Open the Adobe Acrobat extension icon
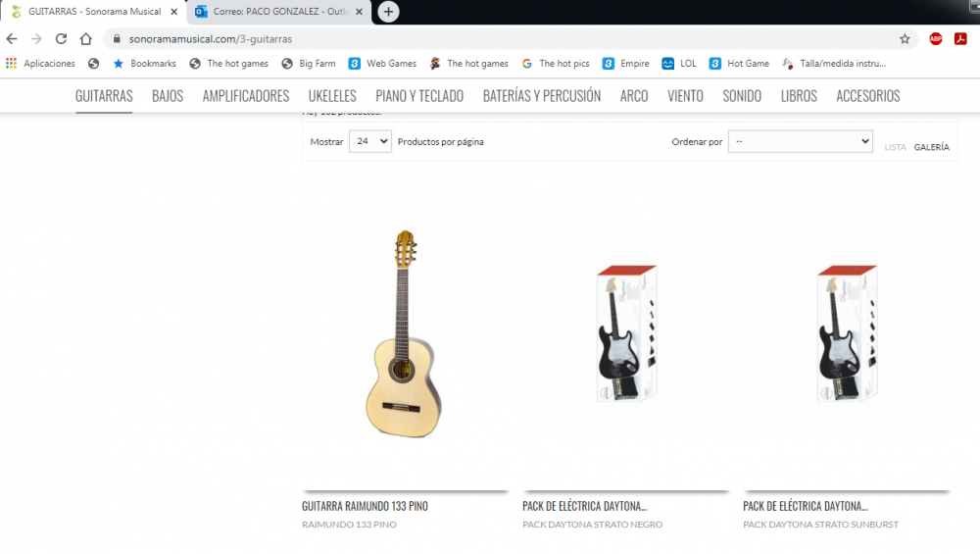The image size is (980, 554). tap(960, 39)
